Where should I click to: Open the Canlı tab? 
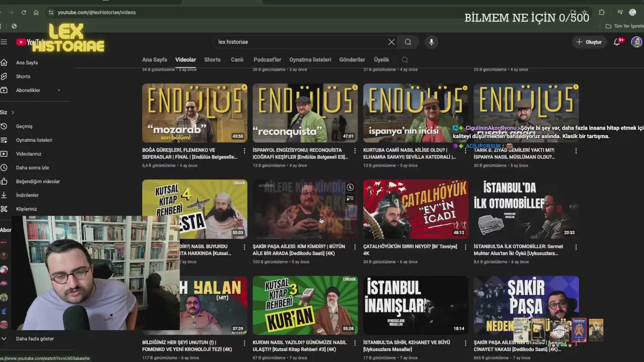point(237,60)
